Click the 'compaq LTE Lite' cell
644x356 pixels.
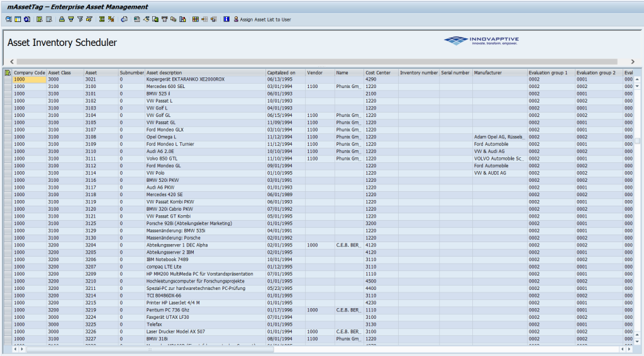click(x=206, y=267)
